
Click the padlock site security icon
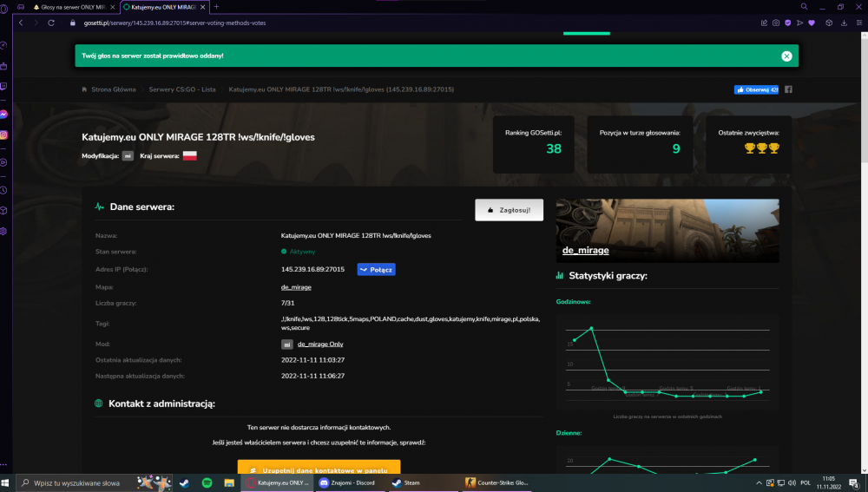tap(73, 23)
